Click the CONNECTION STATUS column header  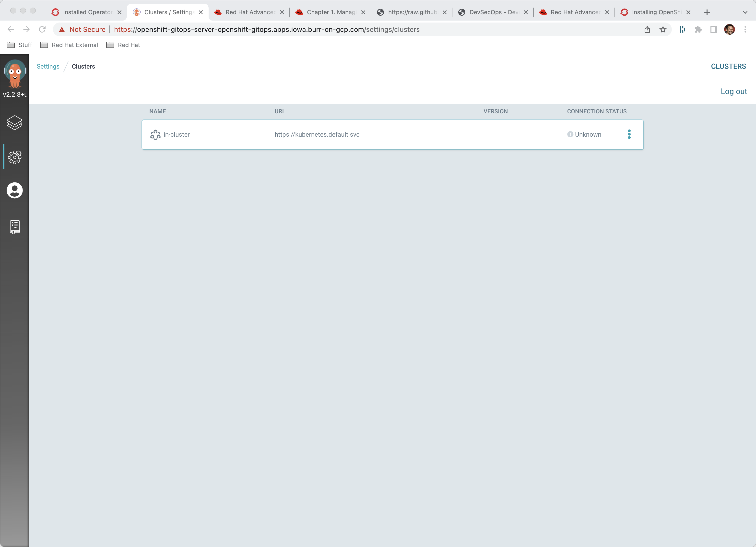[597, 111]
